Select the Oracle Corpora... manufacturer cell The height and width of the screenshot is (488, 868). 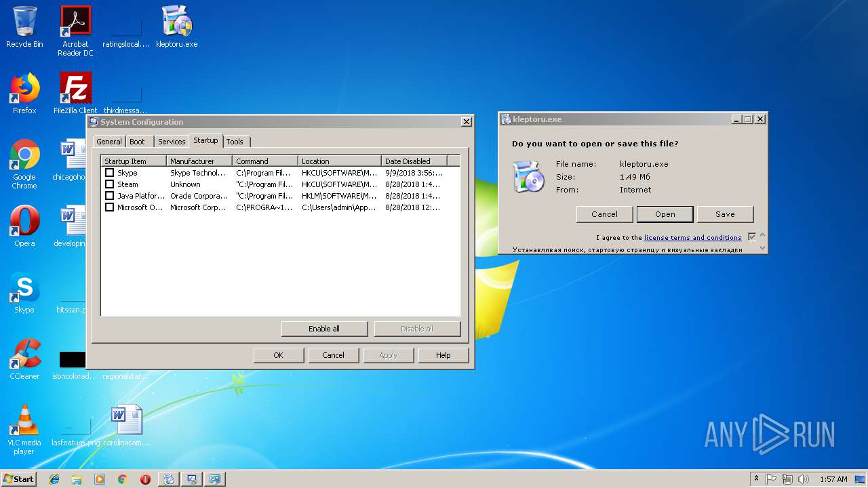click(x=199, y=196)
